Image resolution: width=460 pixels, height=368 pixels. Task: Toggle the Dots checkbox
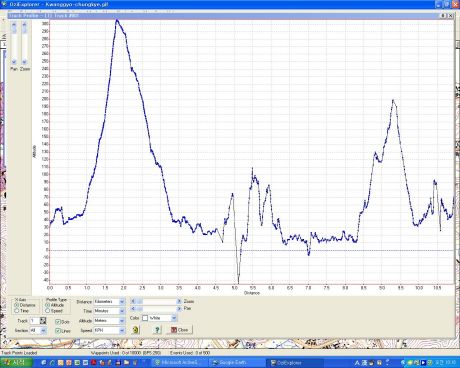(x=58, y=322)
